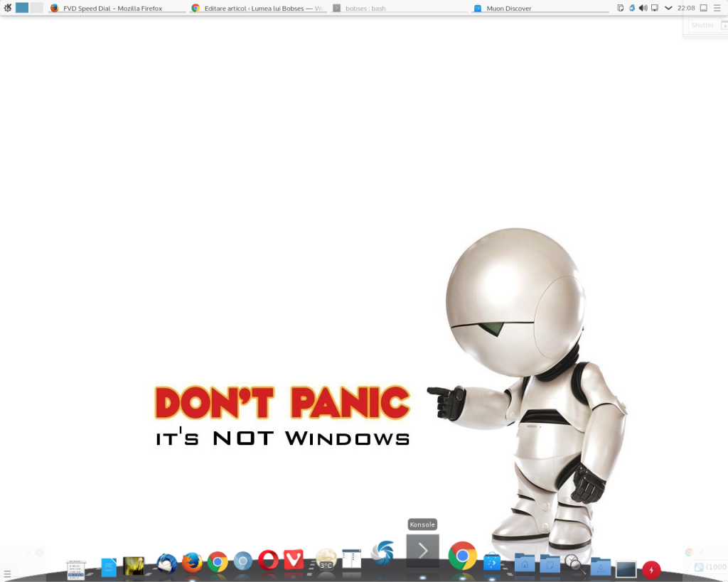Open the blue swirl tray icon
Image resolution: width=728 pixels, height=582 pixels.
pos(632,8)
